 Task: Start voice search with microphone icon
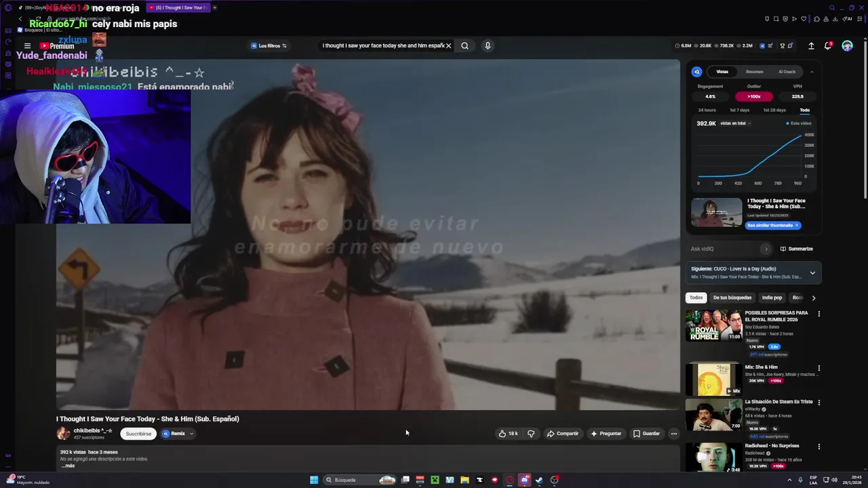tap(487, 46)
